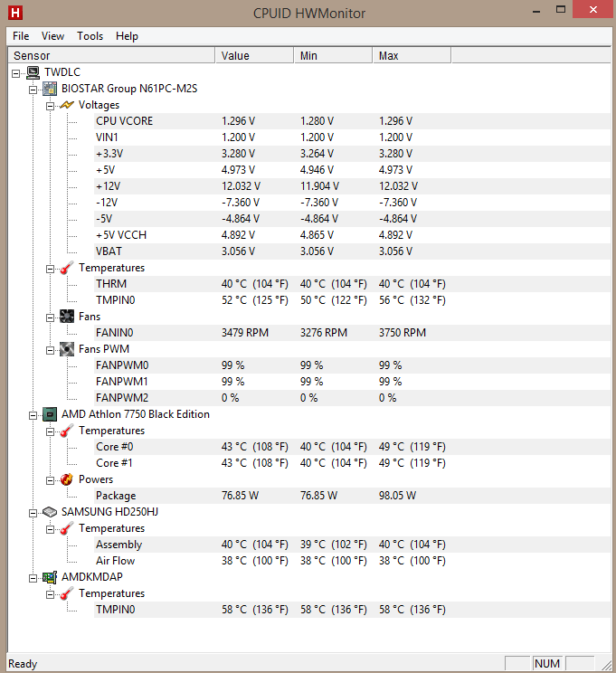Click the SAMSUNG HD250HJ hard drive icon
This screenshot has height=673, width=616.
[x=50, y=512]
